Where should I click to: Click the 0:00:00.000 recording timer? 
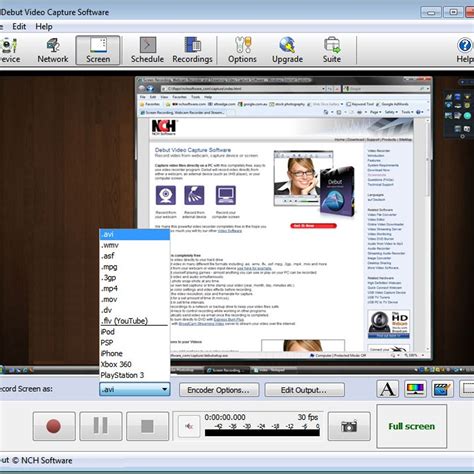[225, 417]
